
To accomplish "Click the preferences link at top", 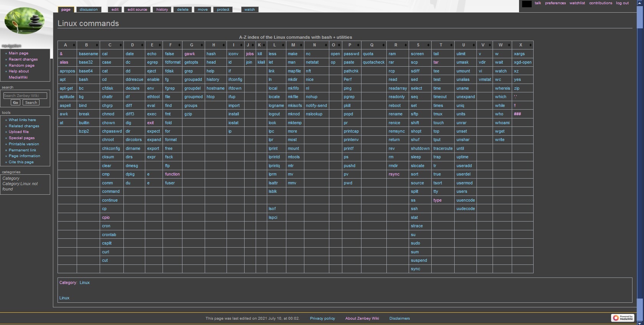I will click(x=555, y=3).
